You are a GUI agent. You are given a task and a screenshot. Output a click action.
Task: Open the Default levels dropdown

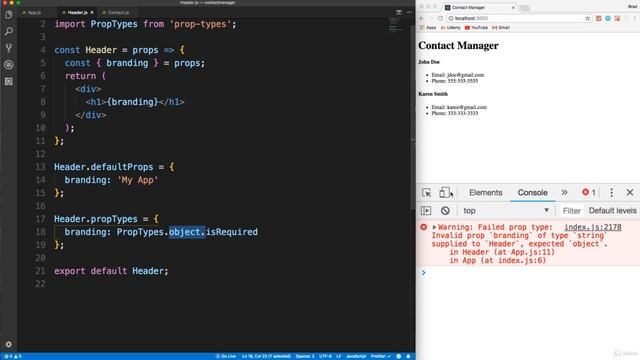[612, 211]
